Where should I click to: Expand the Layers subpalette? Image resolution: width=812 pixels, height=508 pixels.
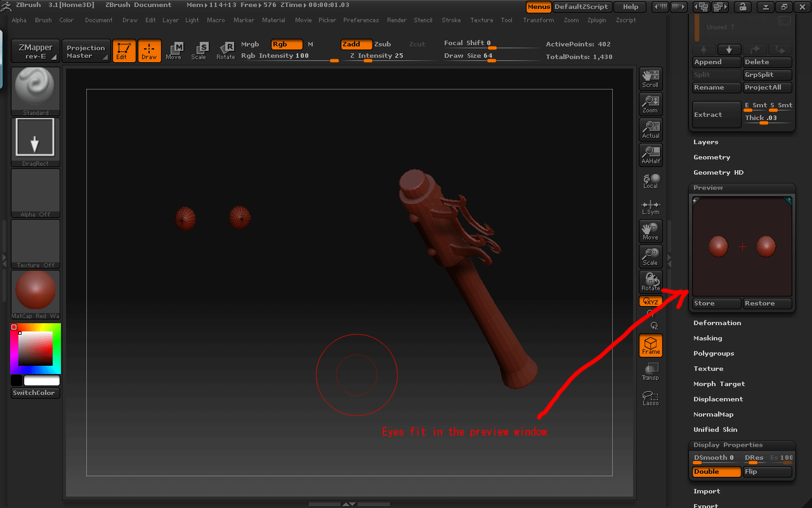coord(705,142)
